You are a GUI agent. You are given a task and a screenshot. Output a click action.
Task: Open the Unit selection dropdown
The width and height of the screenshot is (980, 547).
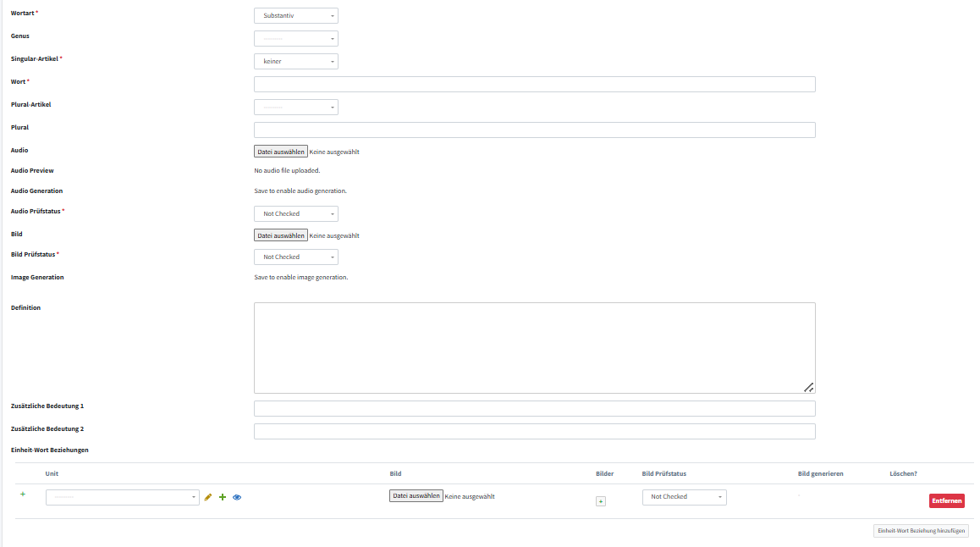122,498
